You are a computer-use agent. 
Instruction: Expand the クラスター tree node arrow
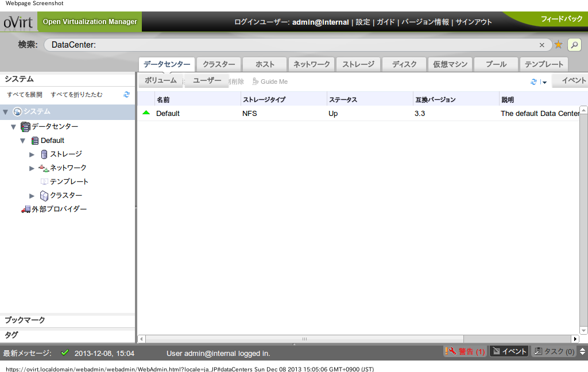tap(32, 196)
